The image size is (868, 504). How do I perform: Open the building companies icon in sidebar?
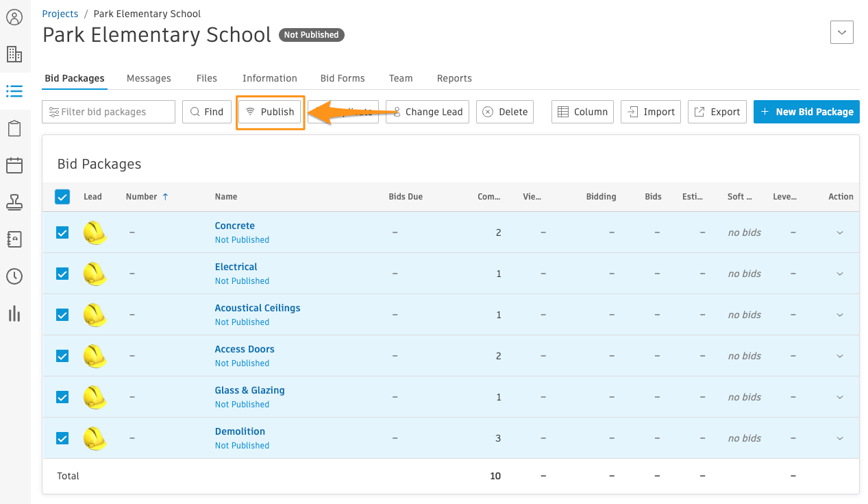(x=14, y=54)
